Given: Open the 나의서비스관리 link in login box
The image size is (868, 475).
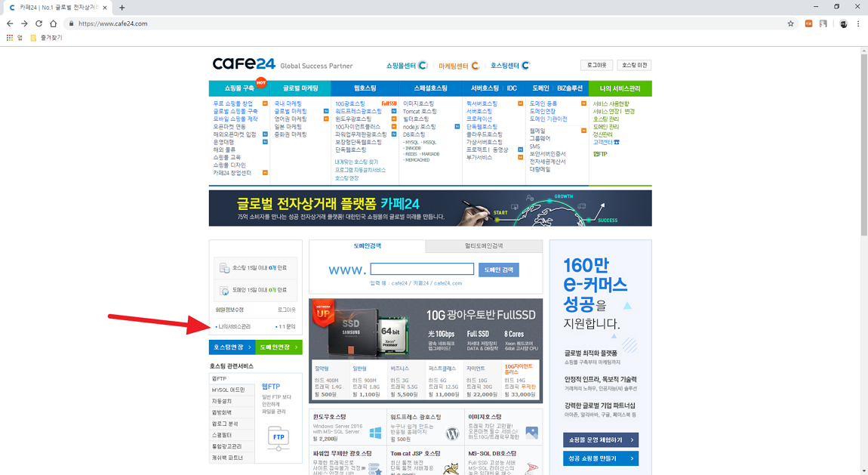Looking at the screenshot, I should pyautogui.click(x=233, y=327).
